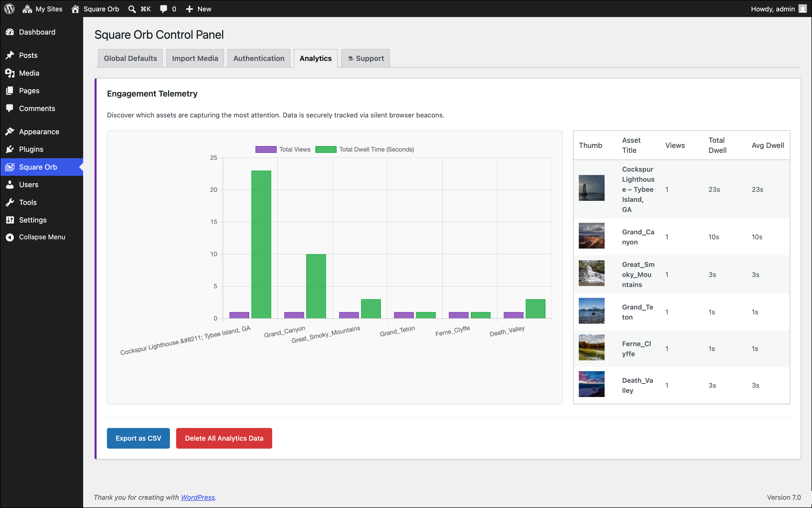Screen dimensions: 812x508
Task: Open the Howdy, admin account link
Action: (779, 9)
